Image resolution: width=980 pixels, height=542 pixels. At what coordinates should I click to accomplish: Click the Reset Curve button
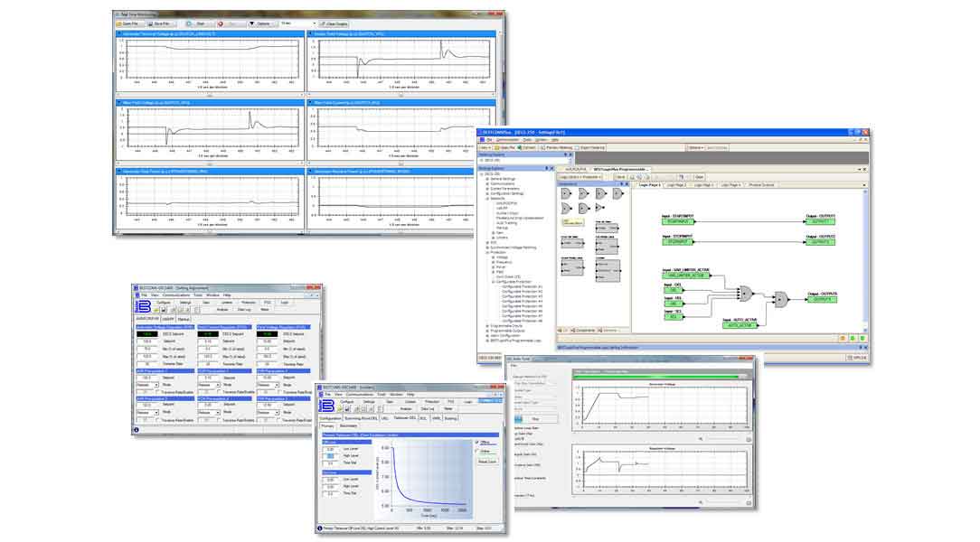point(487,463)
